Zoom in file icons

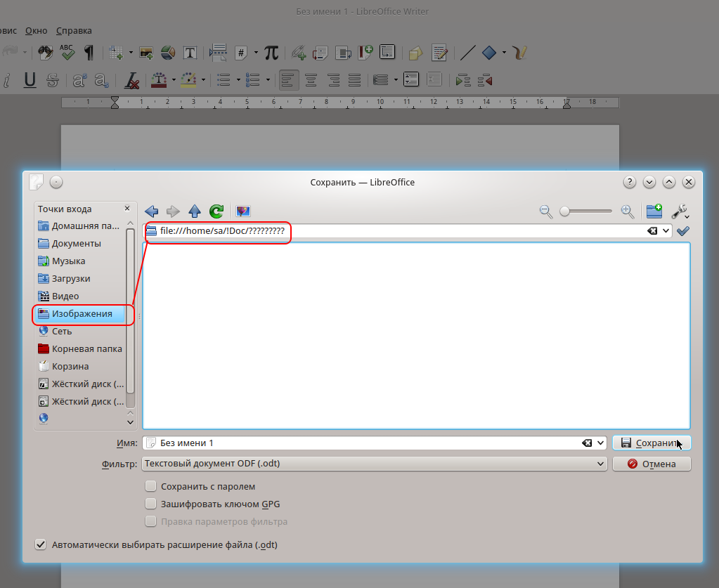[x=628, y=211]
